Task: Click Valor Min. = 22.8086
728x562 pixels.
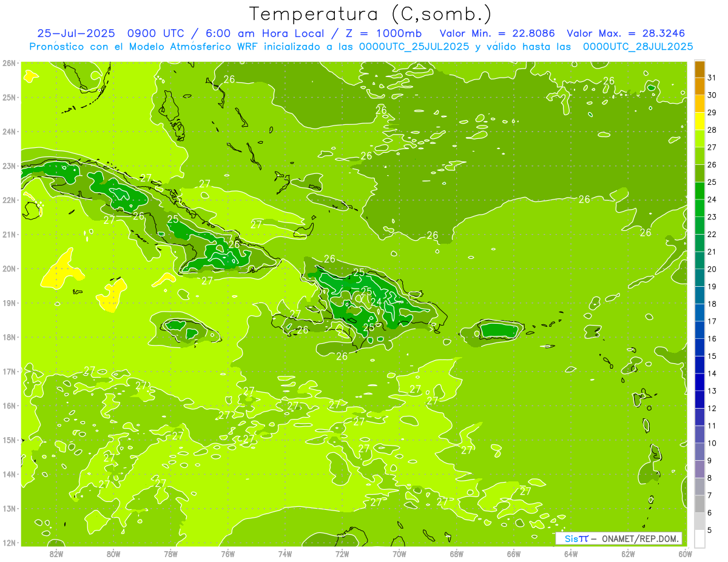Action: tap(497, 33)
